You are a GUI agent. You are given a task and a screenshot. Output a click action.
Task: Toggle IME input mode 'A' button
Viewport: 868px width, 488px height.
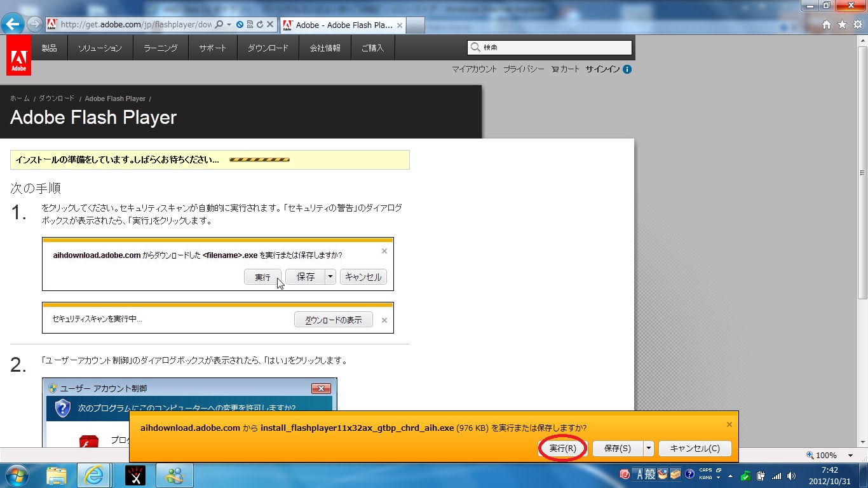pyautogui.click(x=639, y=474)
